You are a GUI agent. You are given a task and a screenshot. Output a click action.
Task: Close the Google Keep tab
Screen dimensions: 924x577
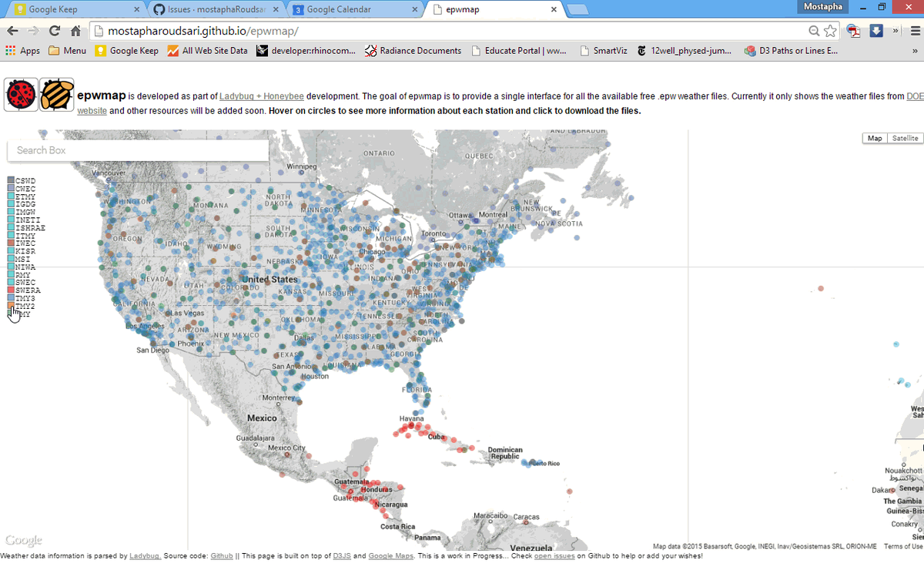pyautogui.click(x=137, y=10)
